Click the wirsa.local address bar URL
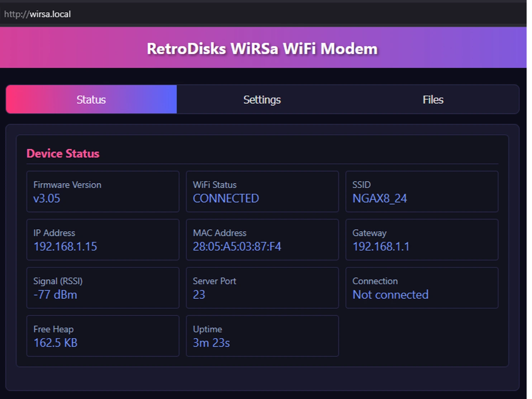 [37, 14]
